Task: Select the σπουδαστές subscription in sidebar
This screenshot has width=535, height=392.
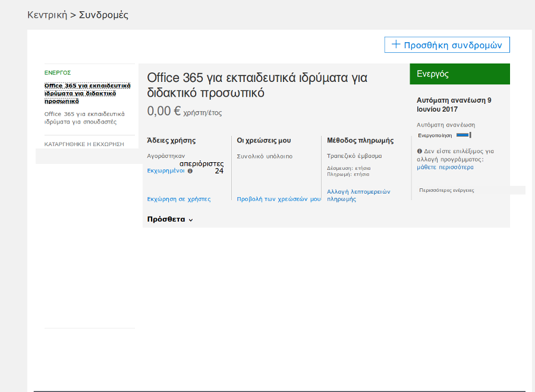Action: [84, 118]
